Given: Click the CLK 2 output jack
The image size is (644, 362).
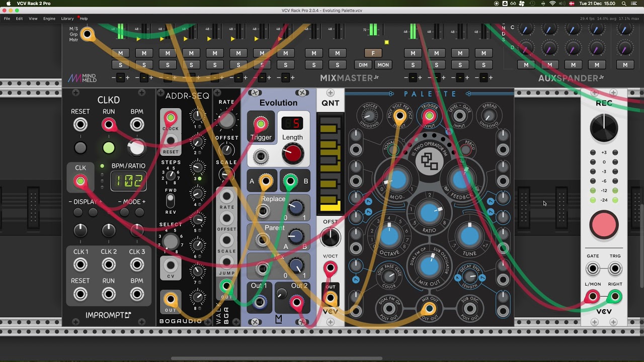Looking at the screenshot, I should click(108, 264).
